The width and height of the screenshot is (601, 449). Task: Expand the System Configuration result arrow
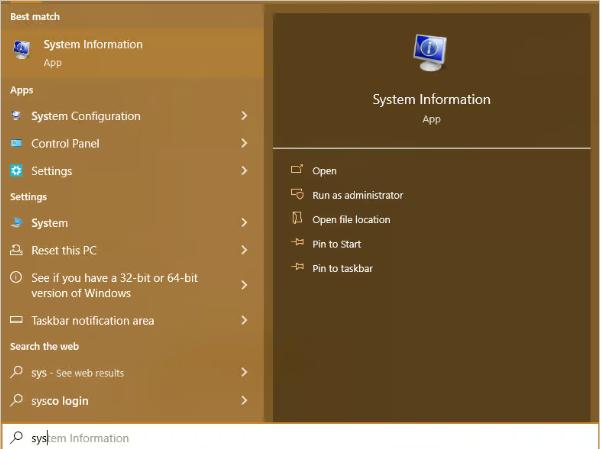244,115
